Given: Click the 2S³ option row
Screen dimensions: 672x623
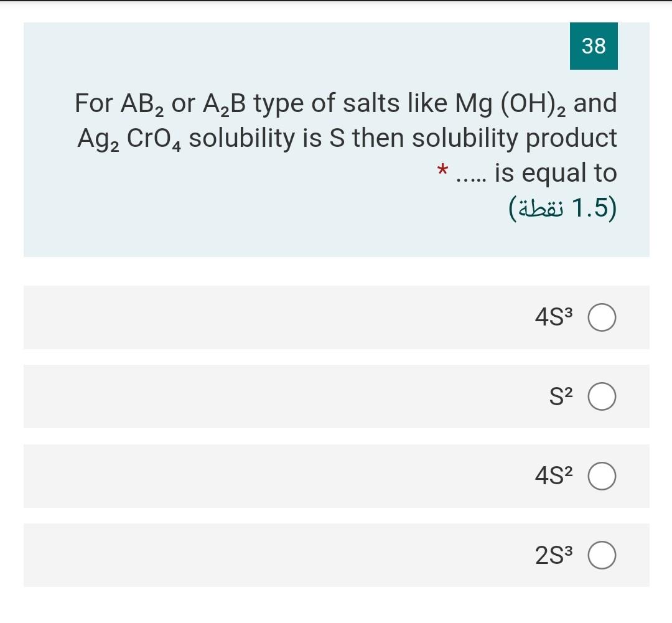Looking at the screenshot, I should [336, 556].
